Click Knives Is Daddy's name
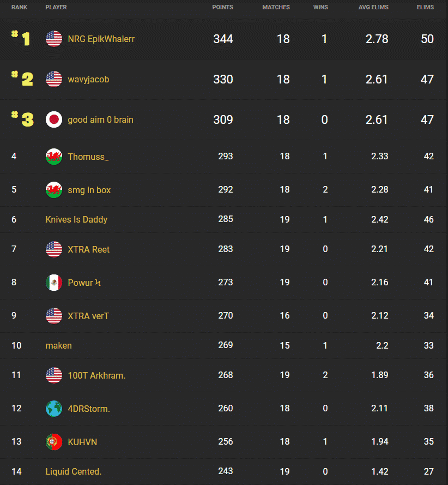Viewport: 448px width, 485px height. [x=76, y=219]
